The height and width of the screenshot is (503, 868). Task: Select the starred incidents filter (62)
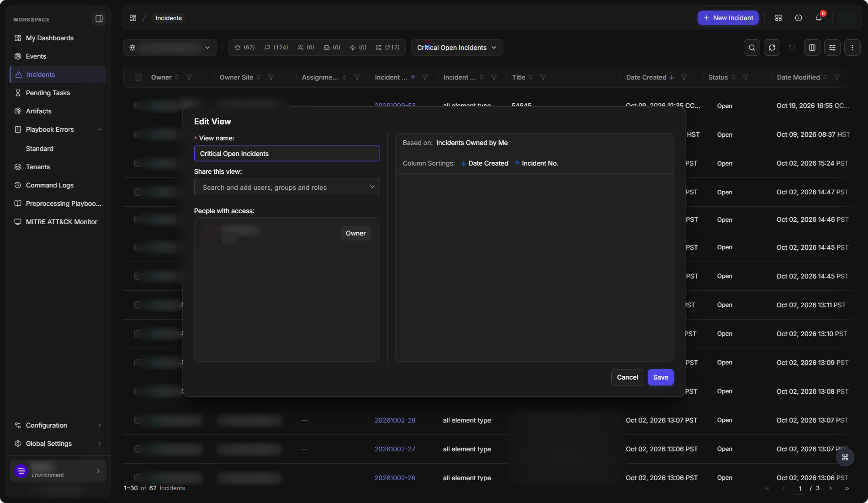click(x=244, y=48)
